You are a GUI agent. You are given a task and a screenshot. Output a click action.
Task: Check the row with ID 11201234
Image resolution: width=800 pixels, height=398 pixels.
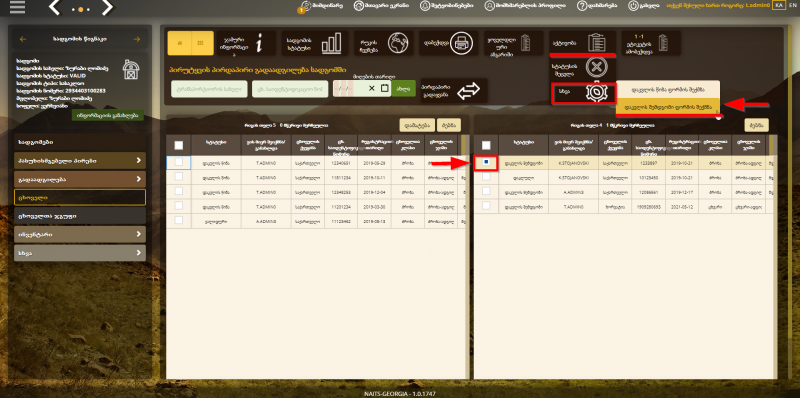pos(179,206)
